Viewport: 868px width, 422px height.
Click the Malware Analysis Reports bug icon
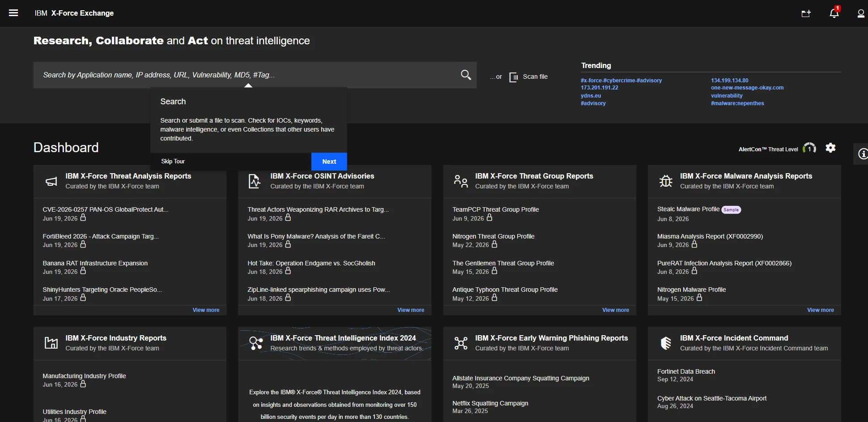click(666, 181)
